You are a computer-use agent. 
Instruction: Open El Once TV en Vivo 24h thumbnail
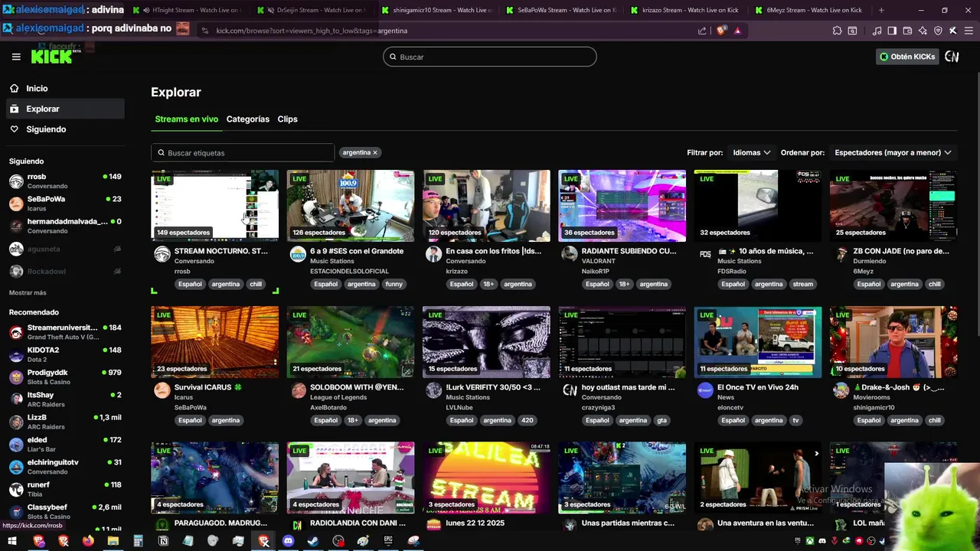758,341
